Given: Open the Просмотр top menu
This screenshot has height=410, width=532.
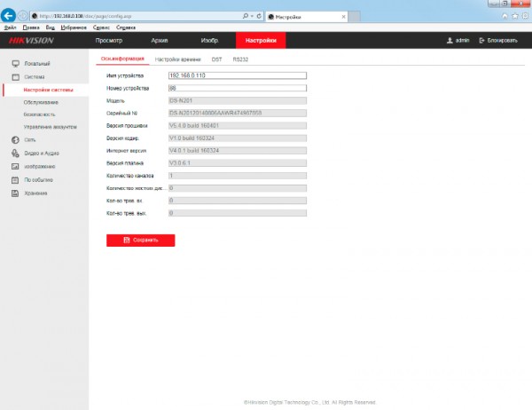Looking at the screenshot, I should coord(108,41).
